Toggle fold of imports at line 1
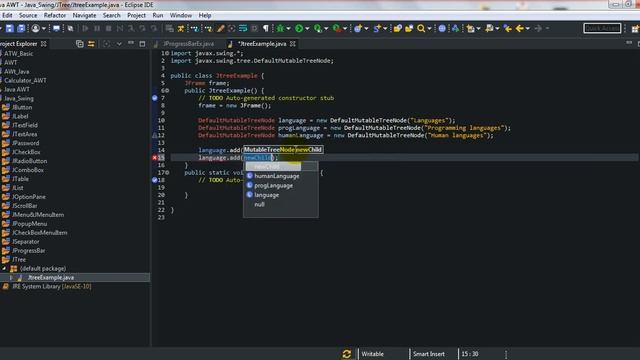 click(167, 53)
